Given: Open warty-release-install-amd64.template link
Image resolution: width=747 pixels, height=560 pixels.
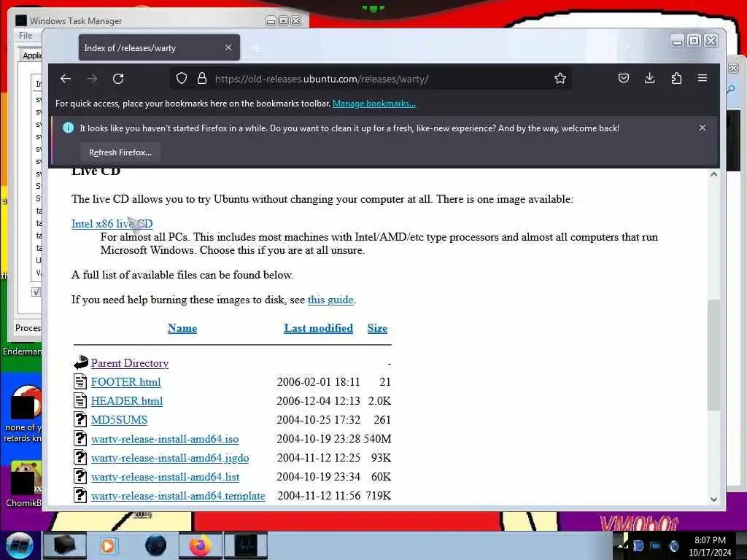Looking at the screenshot, I should click(178, 496).
